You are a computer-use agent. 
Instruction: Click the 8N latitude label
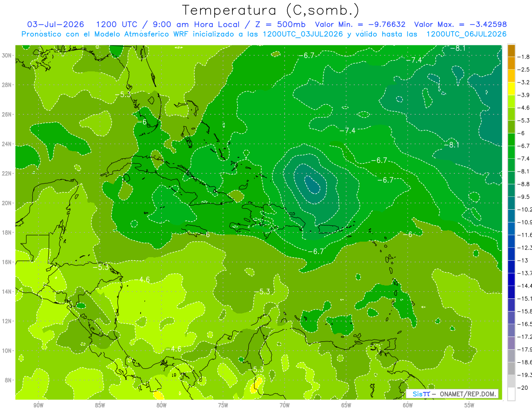(8, 380)
